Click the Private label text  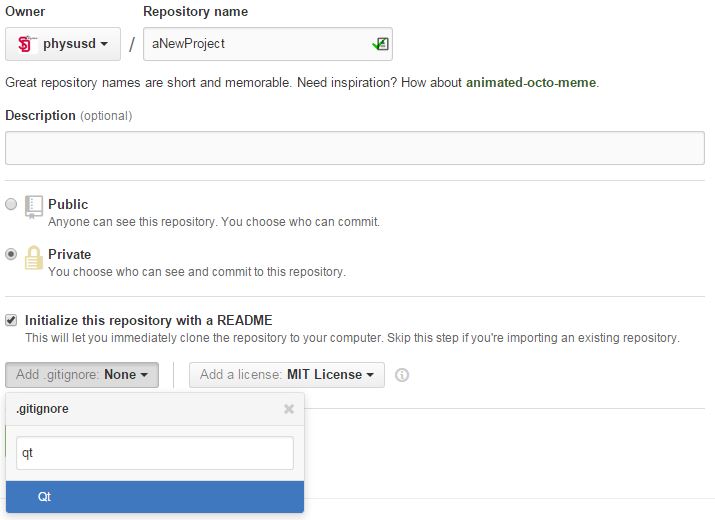coord(69,255)
